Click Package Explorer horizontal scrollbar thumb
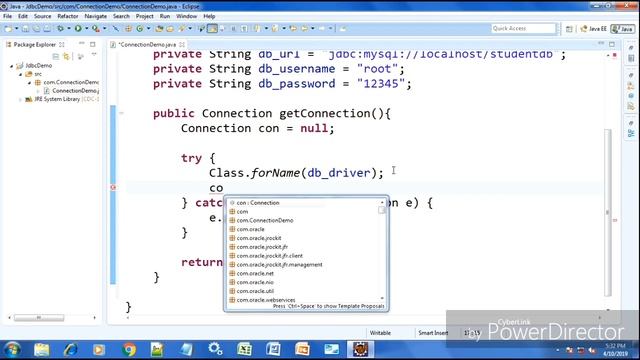 point(39,318)
